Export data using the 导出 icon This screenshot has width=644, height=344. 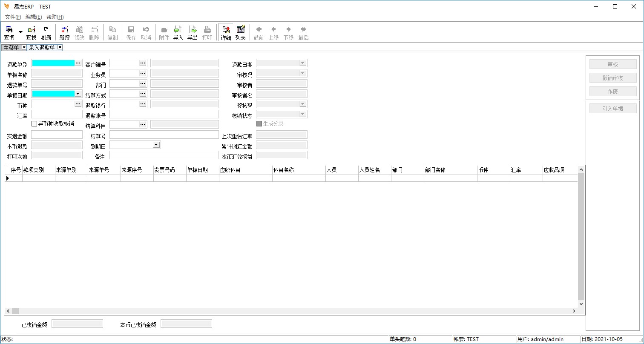click(193, 32)
